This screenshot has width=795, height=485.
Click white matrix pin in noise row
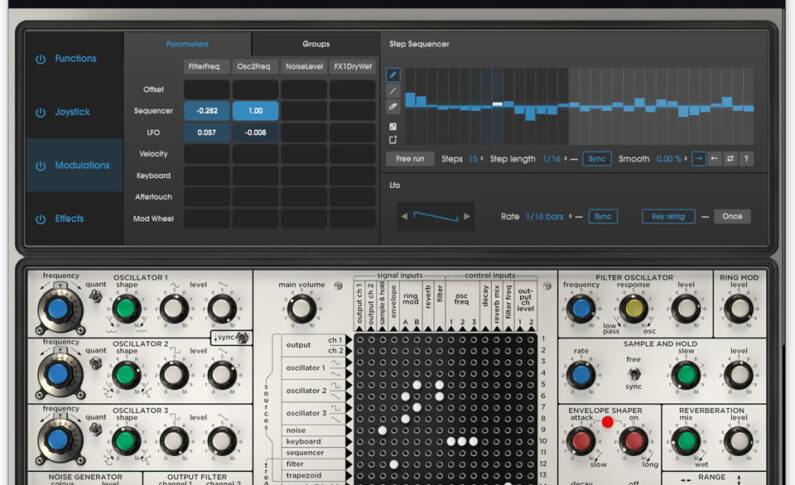[x=382, y=430]
